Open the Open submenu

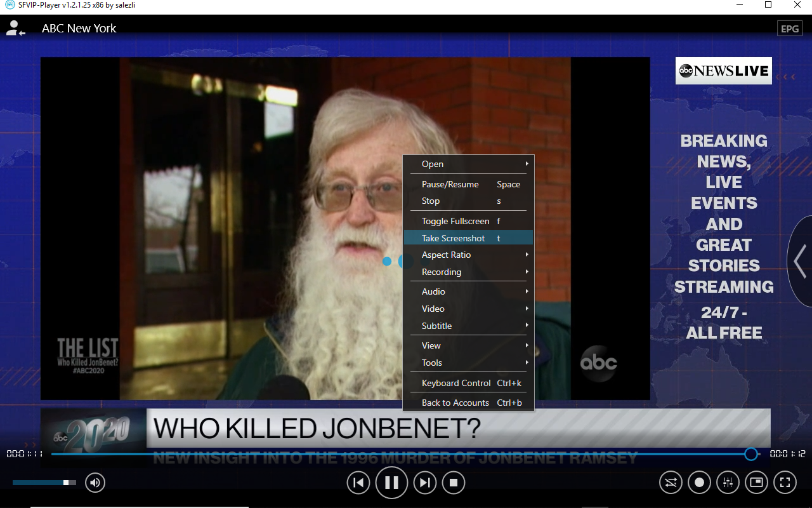coord(469,164)
